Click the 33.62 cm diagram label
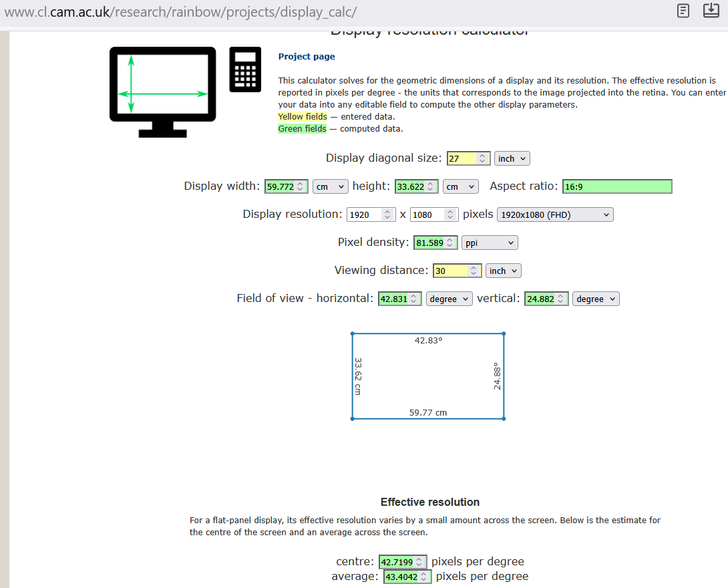 (x=358, y=376)
